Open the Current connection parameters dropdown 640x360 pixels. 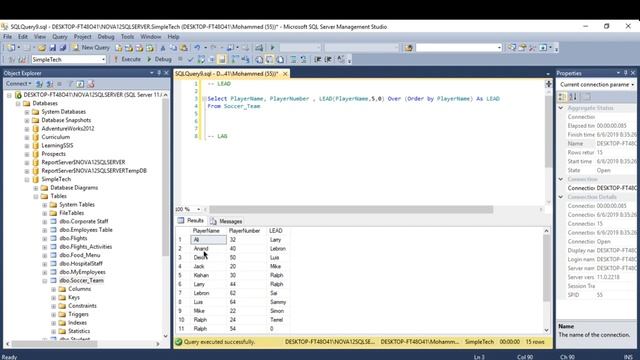632,84
